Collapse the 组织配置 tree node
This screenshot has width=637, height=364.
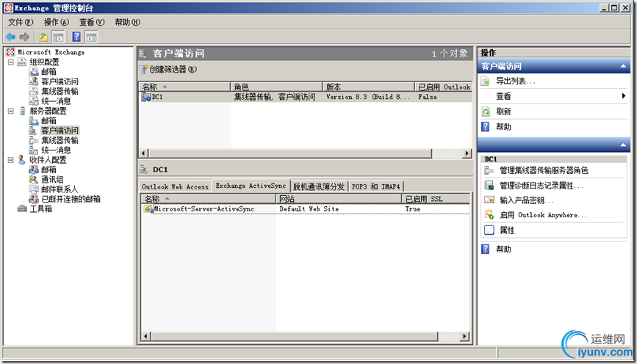(x=11, y=62)
